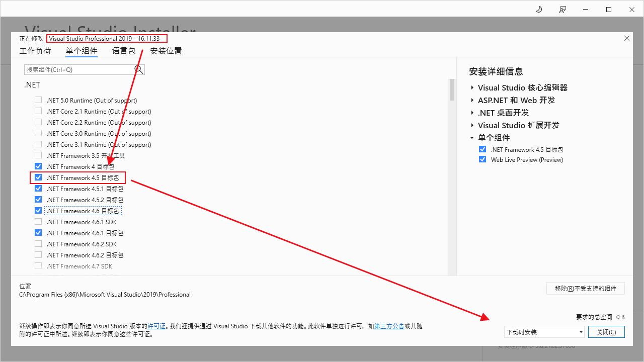Open the 语言包 tab
Image resolution: width=644 pixels, height=362 pixels.
click(124, 51)
